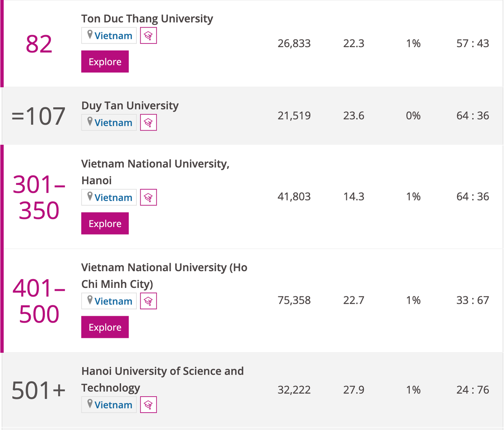504x430 pixels.
Task: Click graduation cap icon for Ton Duc Thang University
Action: coord(148,36)
